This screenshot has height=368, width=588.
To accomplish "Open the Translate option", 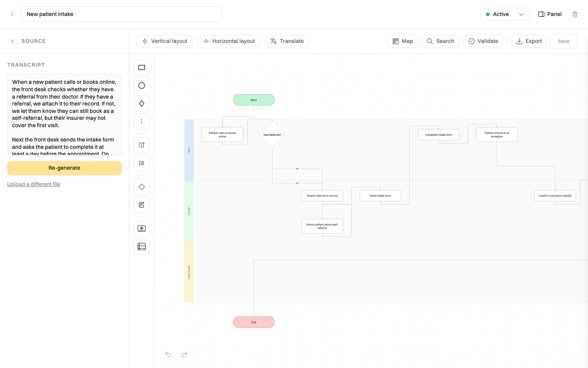I will [x=287, y=41].
